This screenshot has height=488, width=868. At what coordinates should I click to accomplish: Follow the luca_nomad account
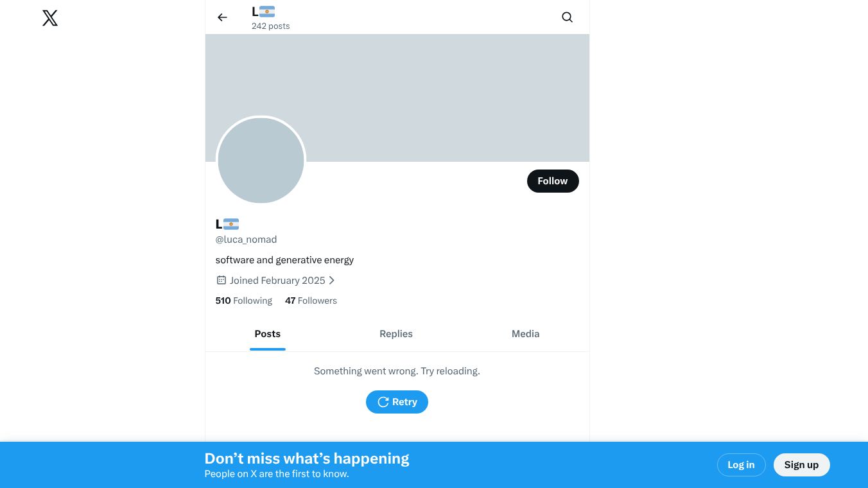tap(552, 181)
